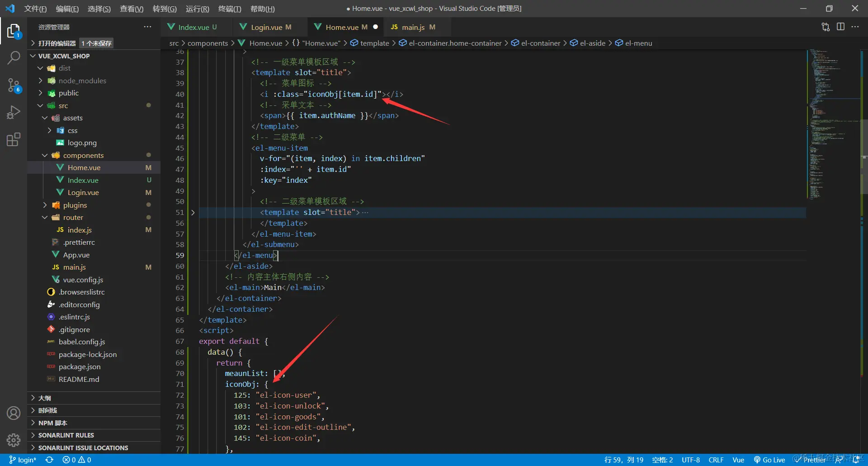Open the Explorer view in activity bar
868x466 pixels.
point(14,31)
